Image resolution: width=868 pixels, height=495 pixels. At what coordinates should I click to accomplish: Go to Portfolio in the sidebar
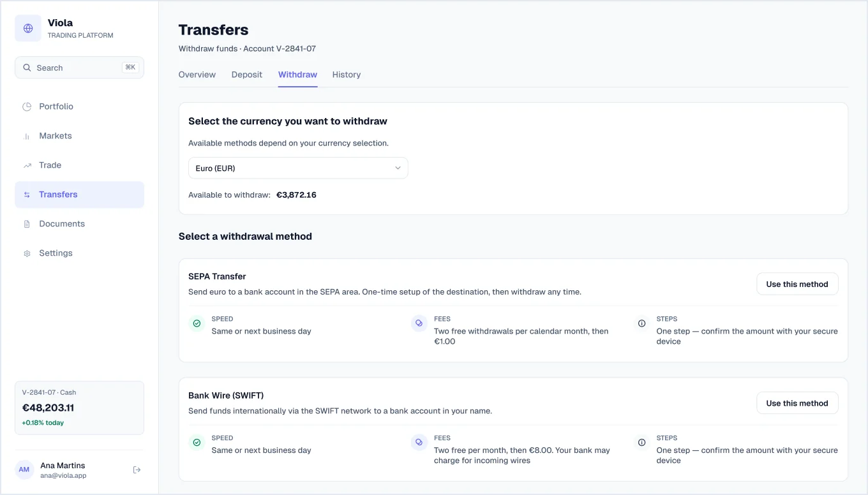point(80,107)
